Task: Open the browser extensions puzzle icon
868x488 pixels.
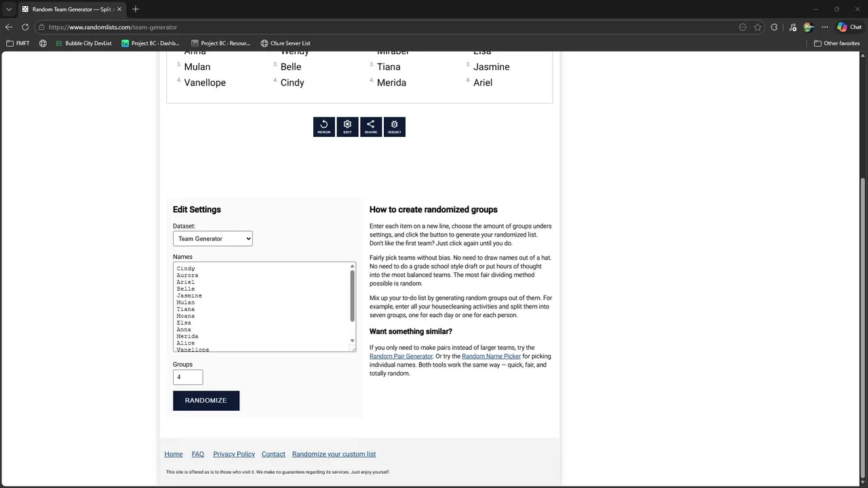Action: tap(774, 27)
